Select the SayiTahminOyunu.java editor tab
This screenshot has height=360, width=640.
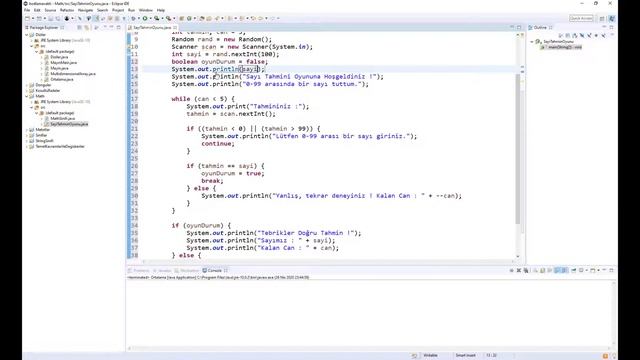(152, 27)
